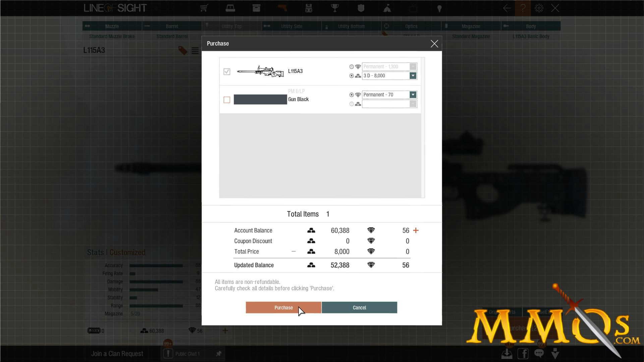Click the Customized stats label
The width and height of the screenshot is (644, 362).
[127, 252]
